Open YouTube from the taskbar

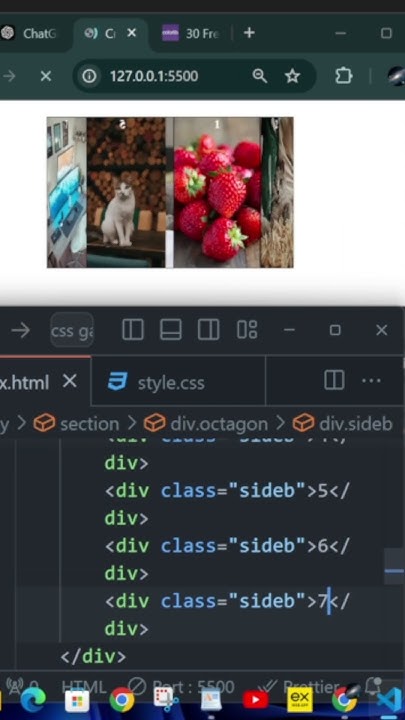pos(255,700)
